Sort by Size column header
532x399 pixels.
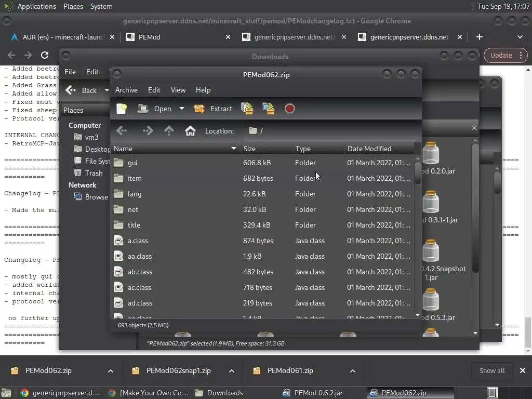(x=267, y=149)
